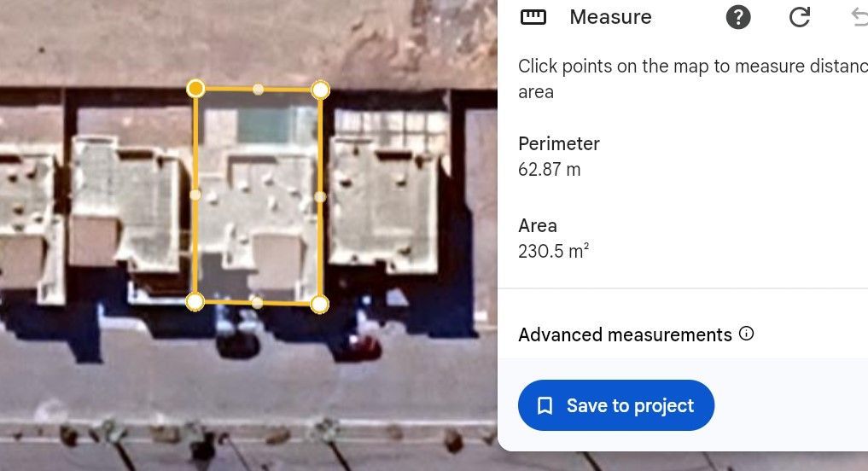868x471 pixels.
Task: Click the Perimeter value 62.87 m
Action: point(549,169)
